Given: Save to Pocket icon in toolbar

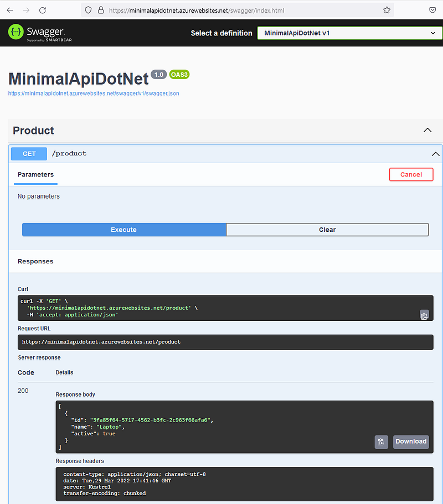Looking at the screenshot, I should 432,11.
